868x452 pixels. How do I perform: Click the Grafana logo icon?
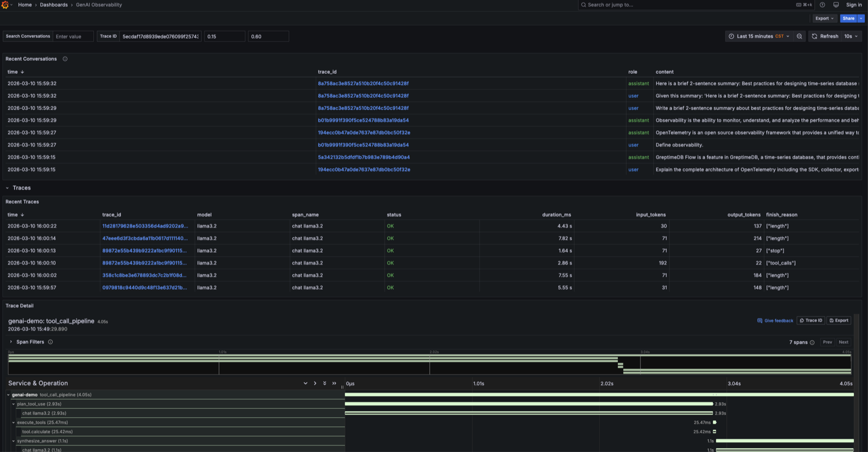click(5, 5)
